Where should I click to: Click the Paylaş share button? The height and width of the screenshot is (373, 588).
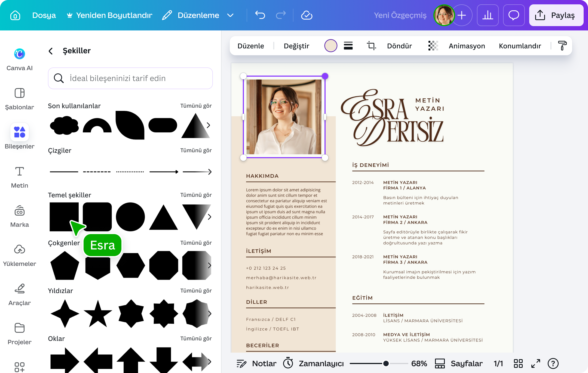tap(556, 15)
